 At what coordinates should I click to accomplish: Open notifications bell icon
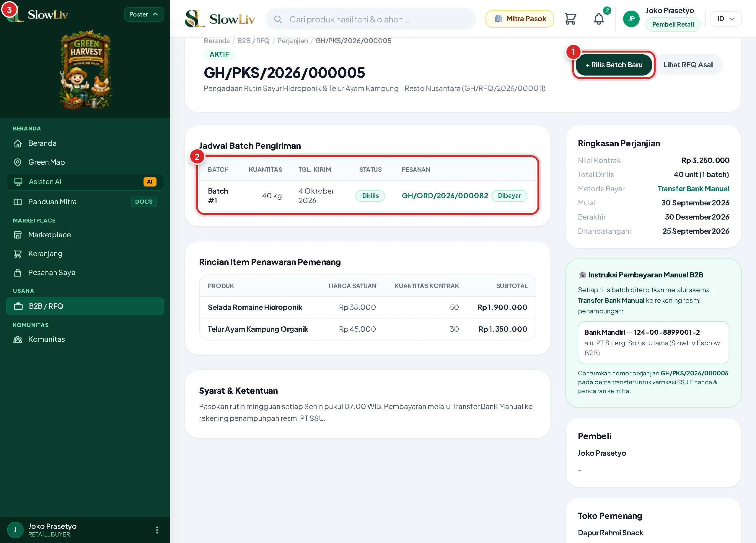tap(599, 19)
